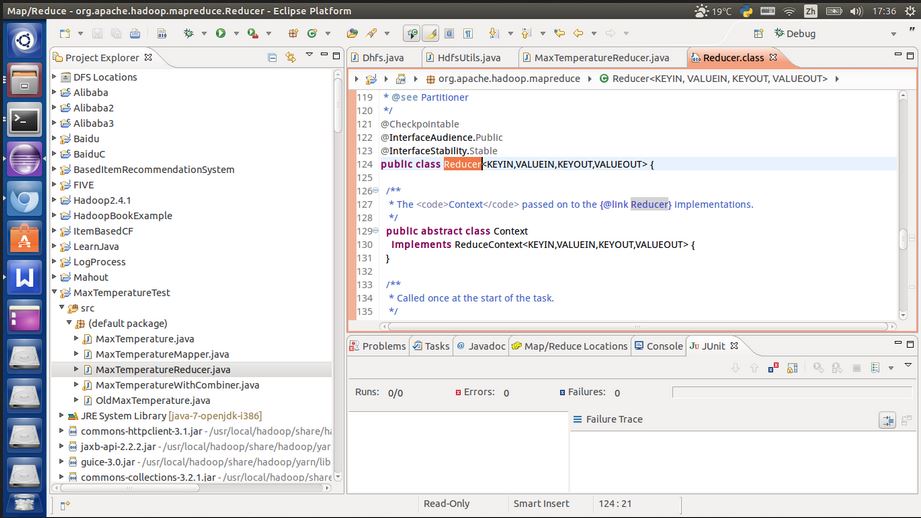Switch to the HdfsUtils.java editor tab
Screen dimensions: 921x518
coord(463,58)
